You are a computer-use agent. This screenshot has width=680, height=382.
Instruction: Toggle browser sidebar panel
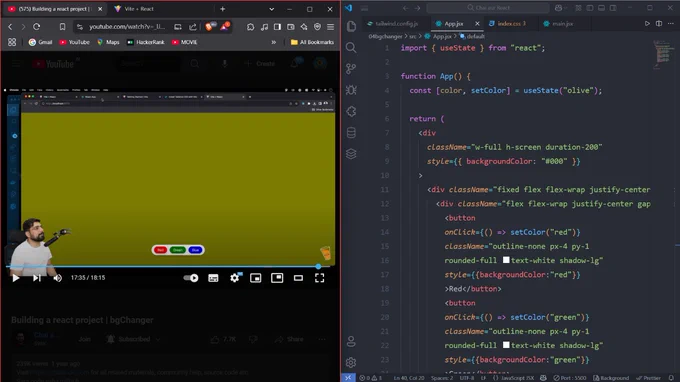pyautogui.click(x=277, y=27)
